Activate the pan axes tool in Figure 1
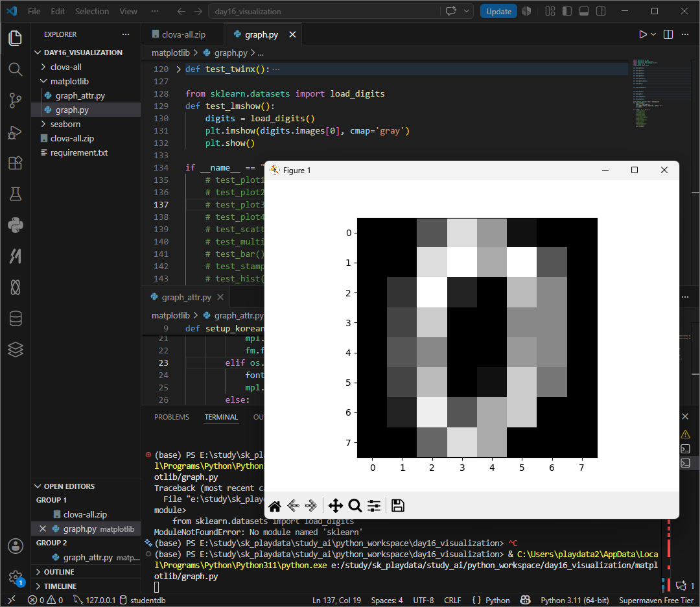Screen dimensions: 700x607 tap(335, 506)
